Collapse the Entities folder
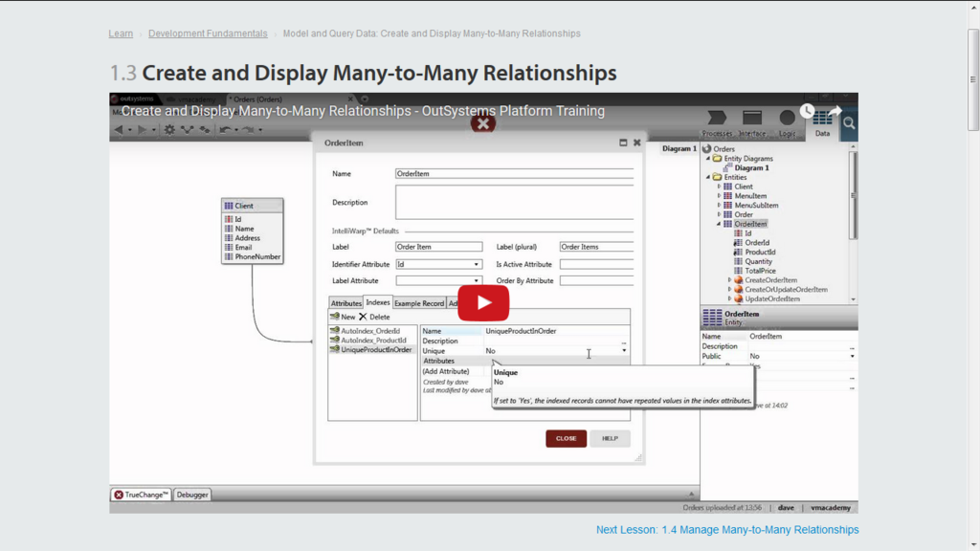This screenshot has height=551, width=980. pyautogui.click(x=708, y=177)
